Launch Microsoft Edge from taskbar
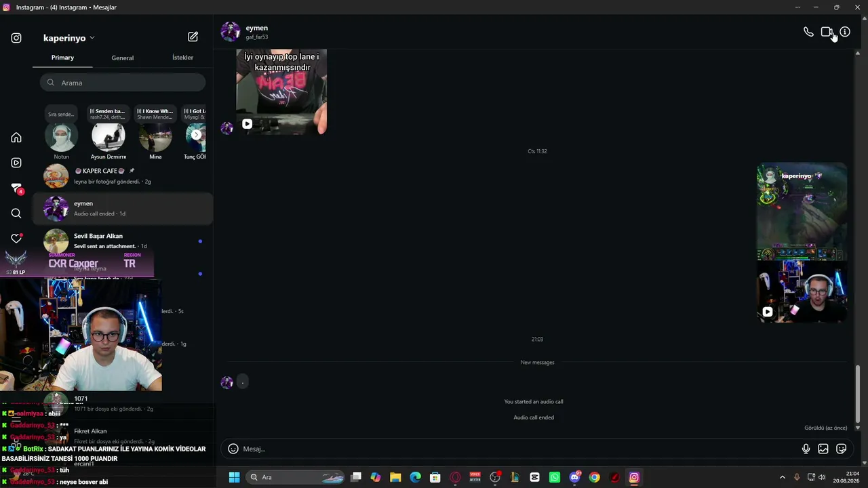Screen dimensions: 868x488 click(x=416, y=477)
